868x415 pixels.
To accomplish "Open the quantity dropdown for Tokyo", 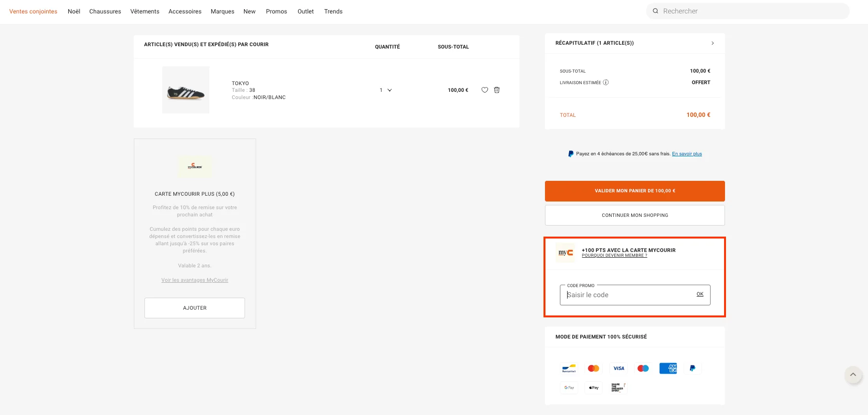I will [x=386, y=90].
